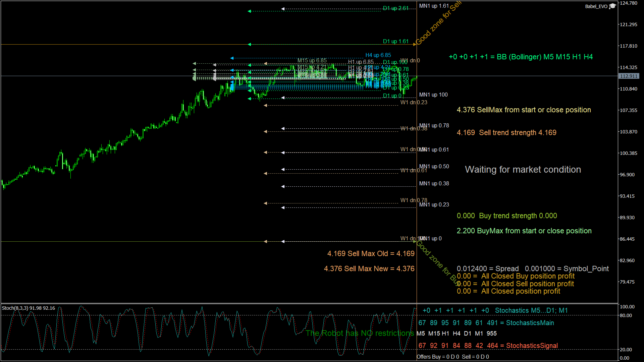Click the Sell trend strength 4.169 readout

506,133
